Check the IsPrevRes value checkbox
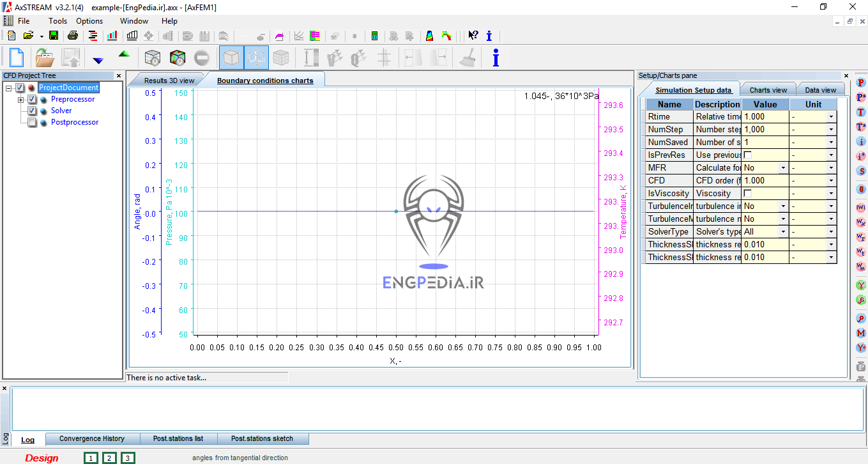This screenshot has height=464, width=868. coord(748,155)
